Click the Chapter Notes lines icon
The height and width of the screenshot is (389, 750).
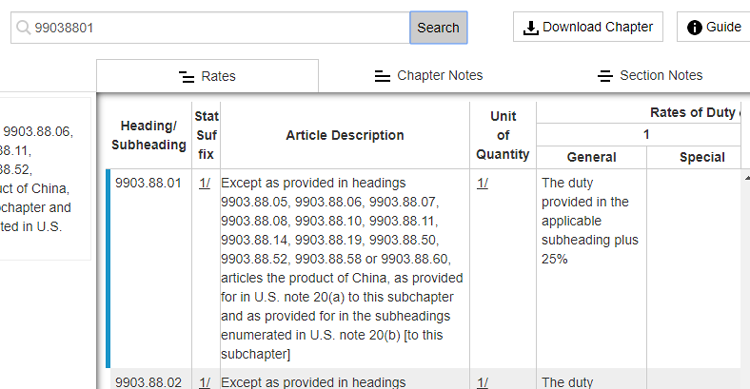[382, 76]
